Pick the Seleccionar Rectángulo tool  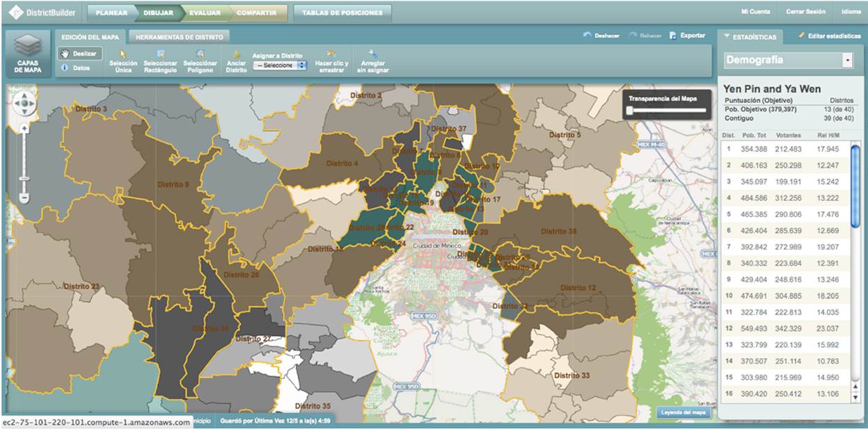pos(160,62)
